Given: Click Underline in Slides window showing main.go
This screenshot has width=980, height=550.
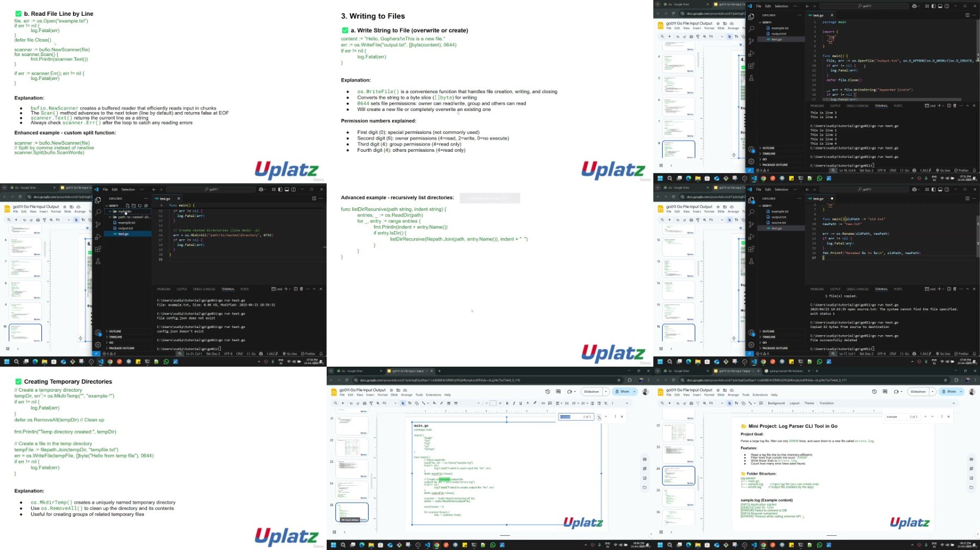Looking at the screenshot, I should pos(520,403).
